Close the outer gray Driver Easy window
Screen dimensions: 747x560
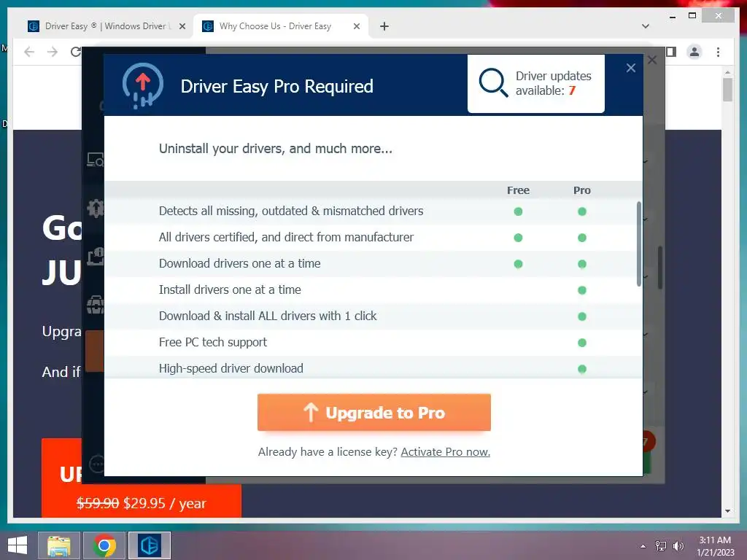click(x=652, y=60)
